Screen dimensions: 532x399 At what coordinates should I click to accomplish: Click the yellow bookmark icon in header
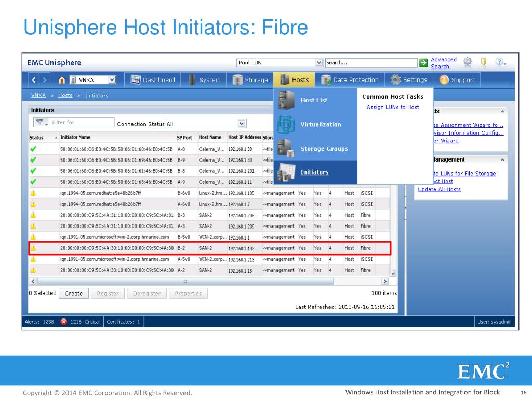click(x=484, y=62)
